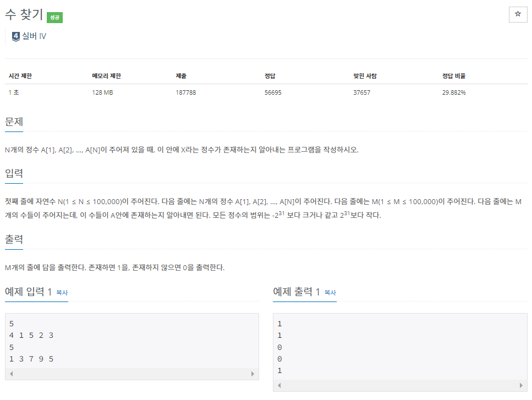Click the problem title 수 찾기
This screenshot has height=400, width=532.
click(24, 14)
